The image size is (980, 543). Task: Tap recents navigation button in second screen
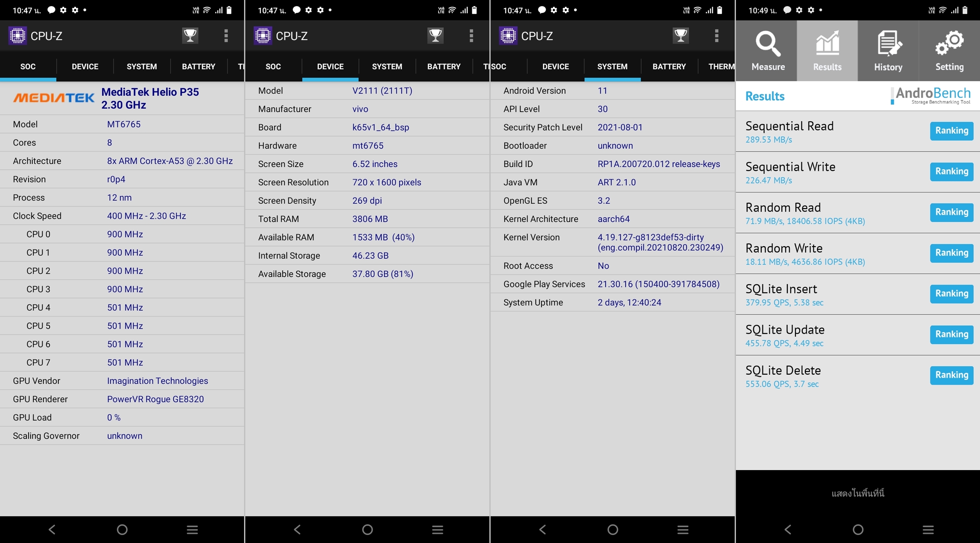tap(438, 529)
